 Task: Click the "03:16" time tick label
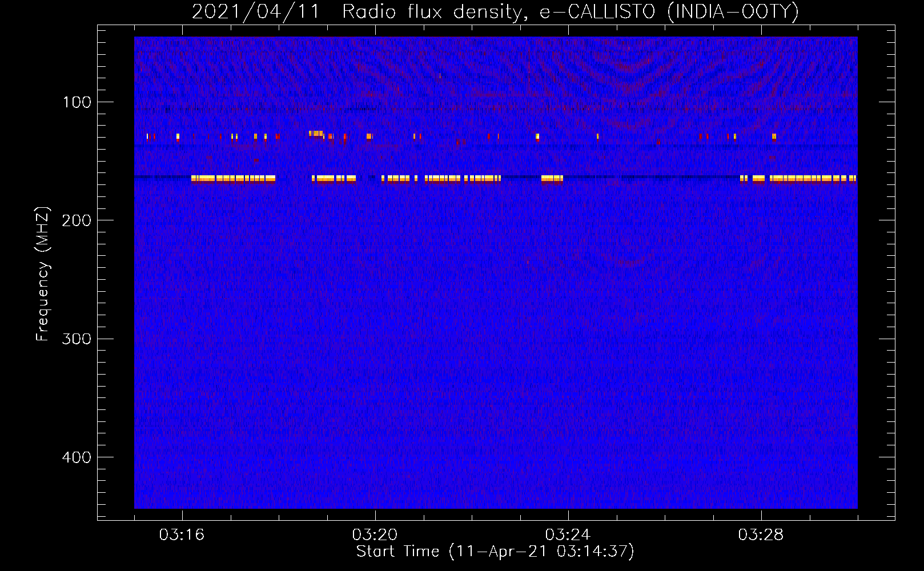pyautogui.click(x=182, y=535)
